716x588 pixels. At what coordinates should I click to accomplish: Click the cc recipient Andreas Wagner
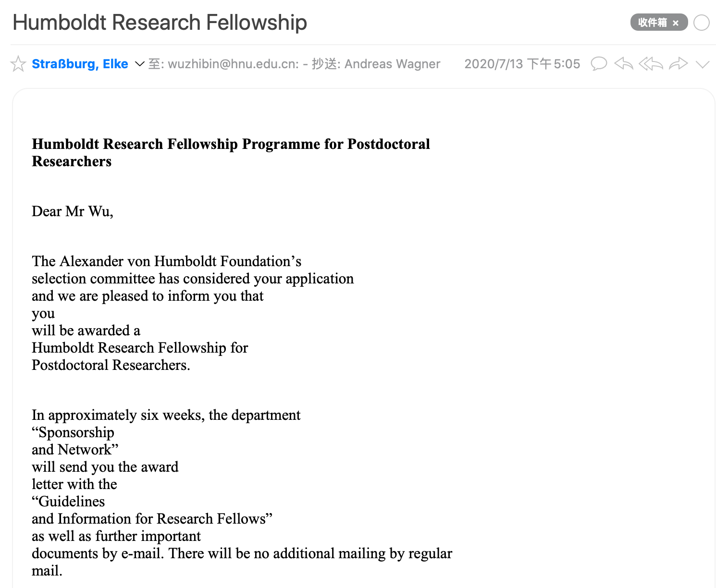click(392, 64)
